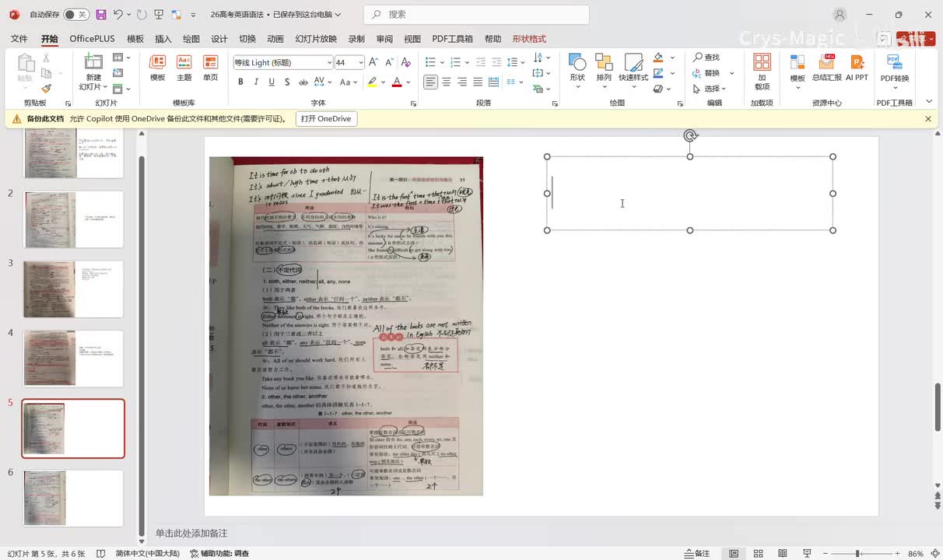Center align text
Image resolution: width=943 pixels, height=560 pixels.
coord(447,82)
